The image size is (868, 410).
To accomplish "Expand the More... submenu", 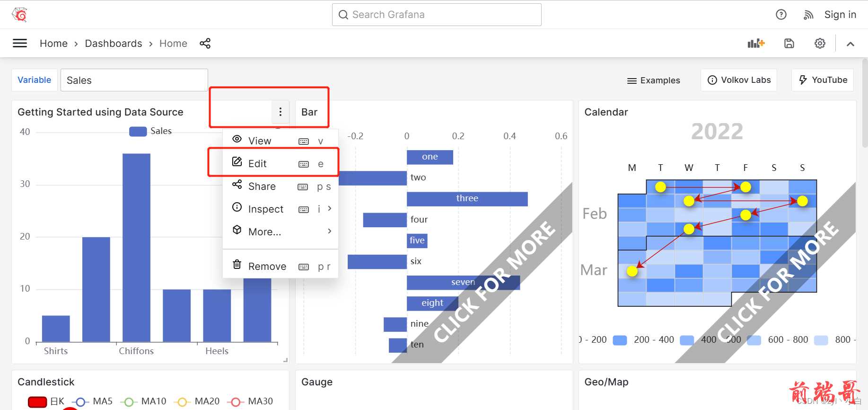I will [x=281, y=232].
